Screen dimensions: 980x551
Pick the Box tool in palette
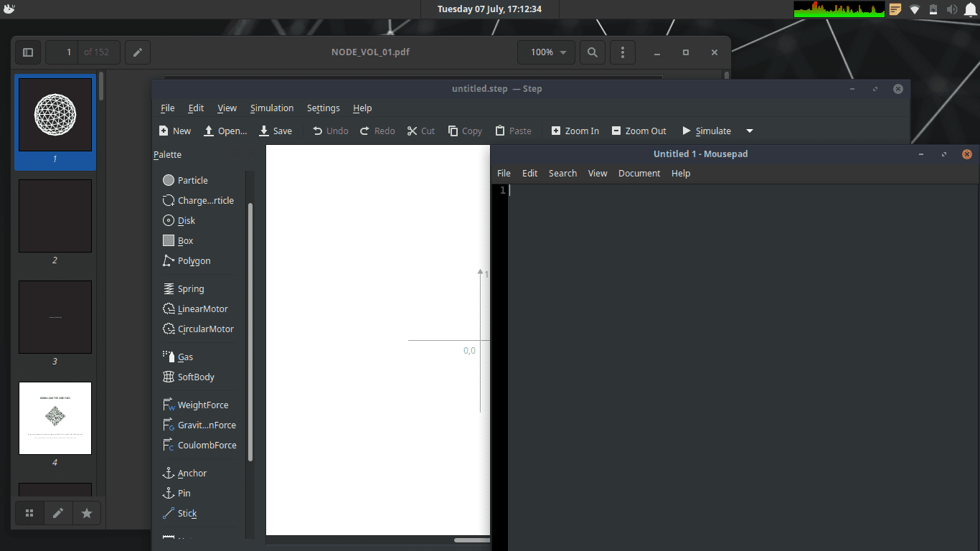178,240
